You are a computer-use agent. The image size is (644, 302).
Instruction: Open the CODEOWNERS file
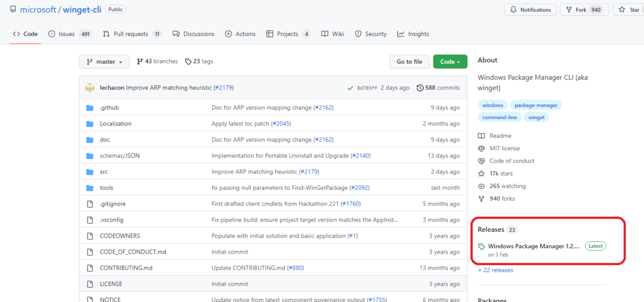coord(120,236)
